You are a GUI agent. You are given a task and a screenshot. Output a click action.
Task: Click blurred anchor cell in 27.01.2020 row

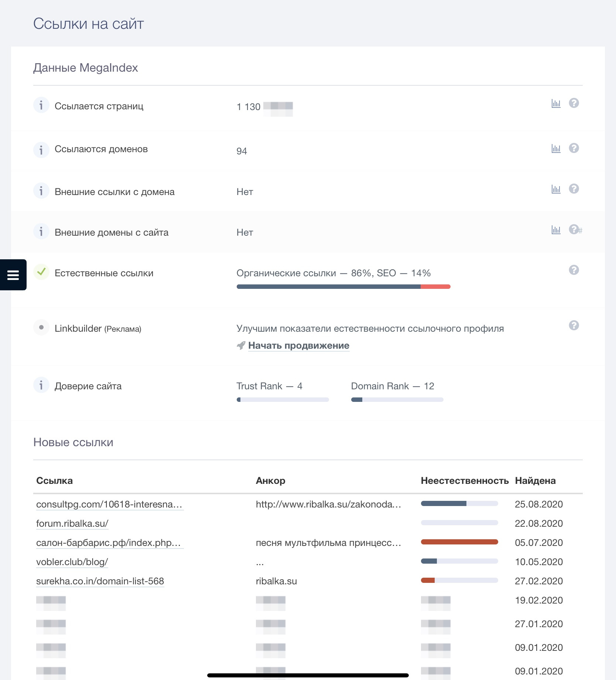[x=271, y=627]
